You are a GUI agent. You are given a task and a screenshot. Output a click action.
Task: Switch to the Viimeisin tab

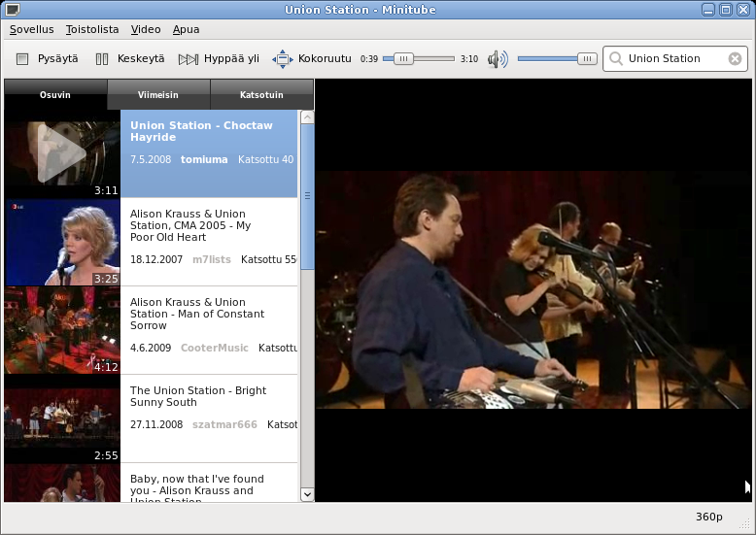tap(158, 95)
